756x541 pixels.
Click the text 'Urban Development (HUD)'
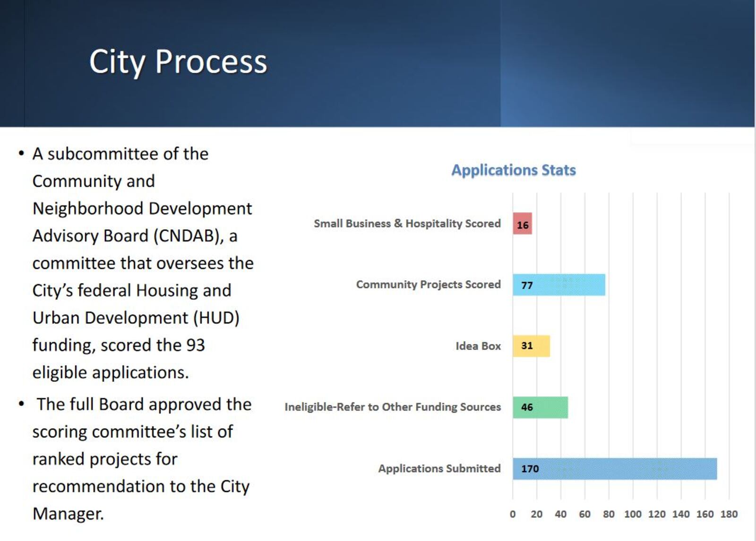(x=136, y=318)
